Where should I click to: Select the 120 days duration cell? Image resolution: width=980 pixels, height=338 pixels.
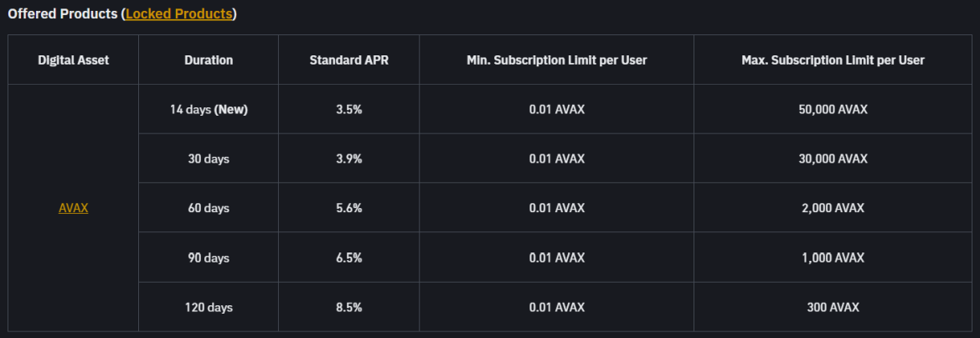pyautogui.click(x=209, y=308)
